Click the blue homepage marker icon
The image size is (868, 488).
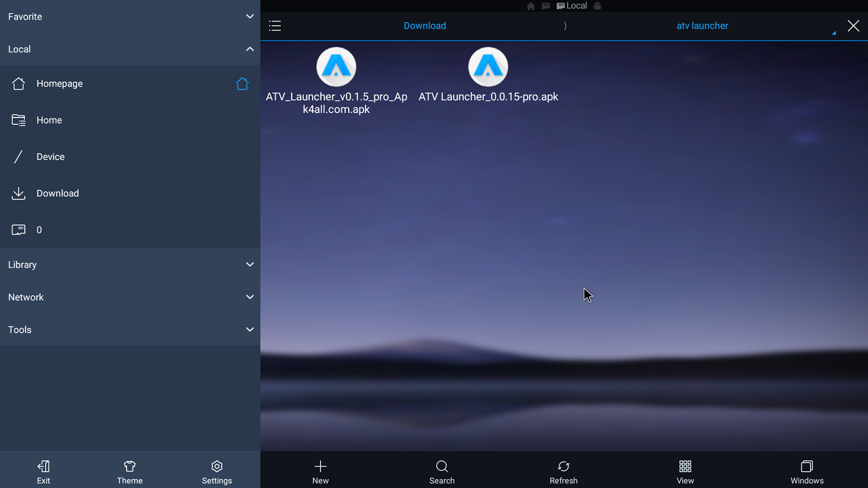click(242, 84)
